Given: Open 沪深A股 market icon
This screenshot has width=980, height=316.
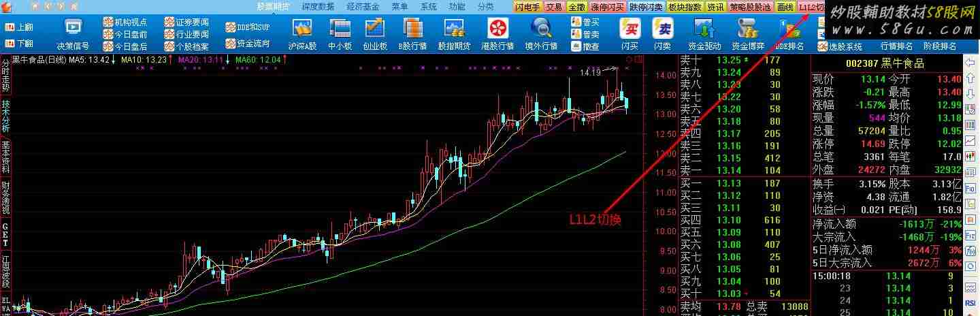Looking at the screenshot, I should pos(301,28).
